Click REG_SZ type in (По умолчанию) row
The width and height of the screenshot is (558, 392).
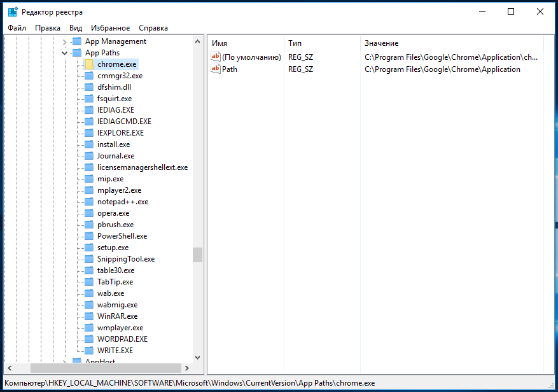301,57
